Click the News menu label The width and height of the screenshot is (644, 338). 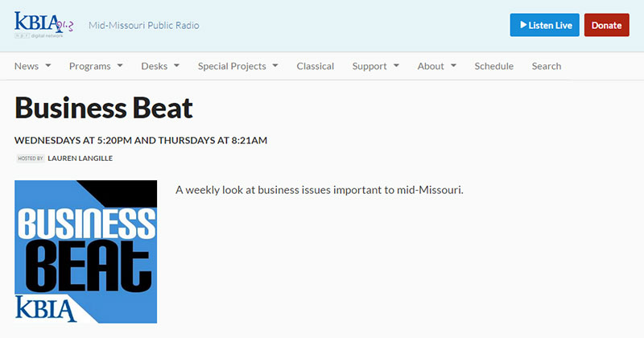click(x=27, y=66)
